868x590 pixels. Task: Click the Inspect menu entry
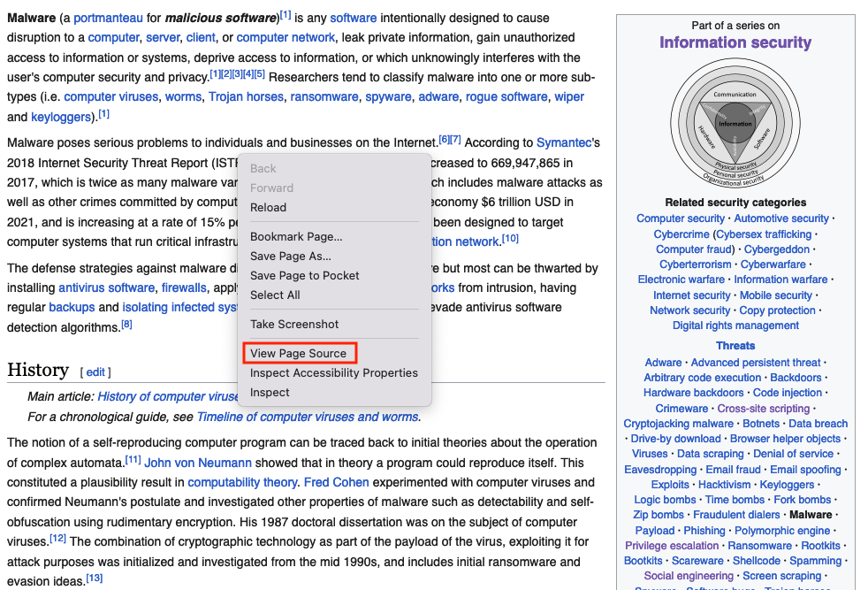(x=270, y=393)
